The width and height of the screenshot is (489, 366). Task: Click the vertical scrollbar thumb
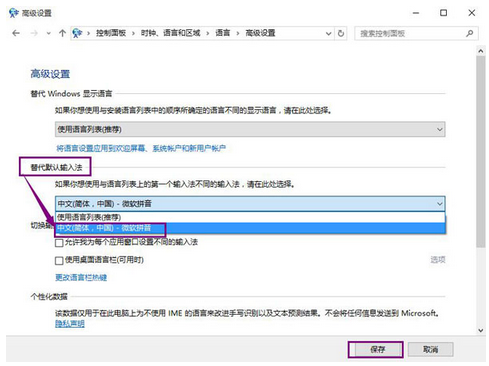pos(481,152)
